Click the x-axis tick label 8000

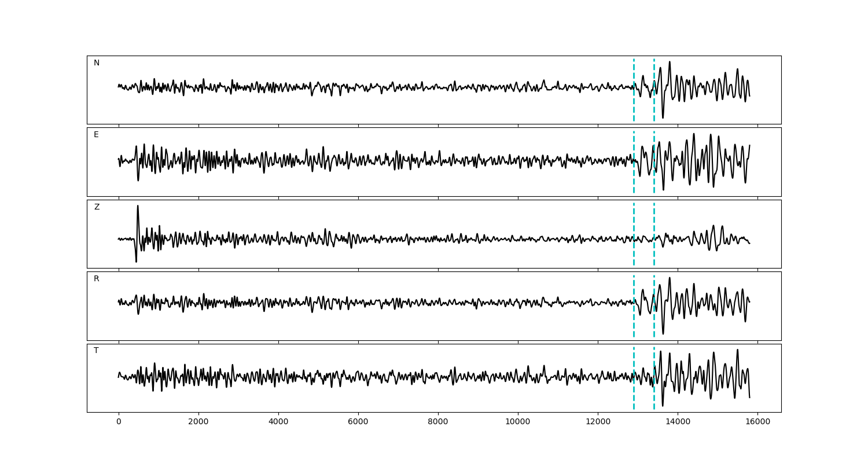point(438,422)
